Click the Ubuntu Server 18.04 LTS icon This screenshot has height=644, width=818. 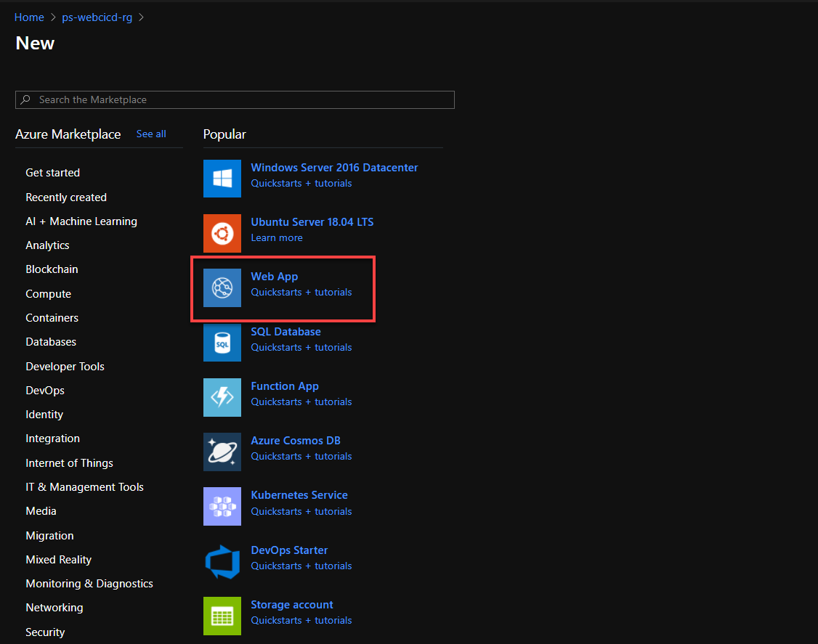pyautogui.click(x=222, y=233)
